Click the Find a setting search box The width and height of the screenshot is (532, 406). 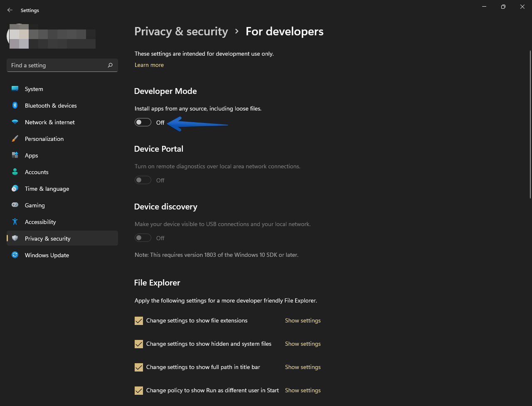[x=62, y=65]
